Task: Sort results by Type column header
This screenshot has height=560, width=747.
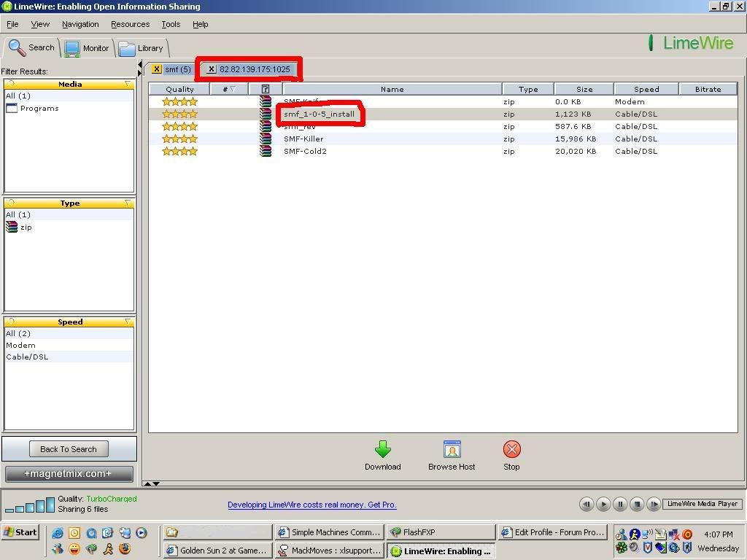Action: pyautogui.click(x=528, y=89)
